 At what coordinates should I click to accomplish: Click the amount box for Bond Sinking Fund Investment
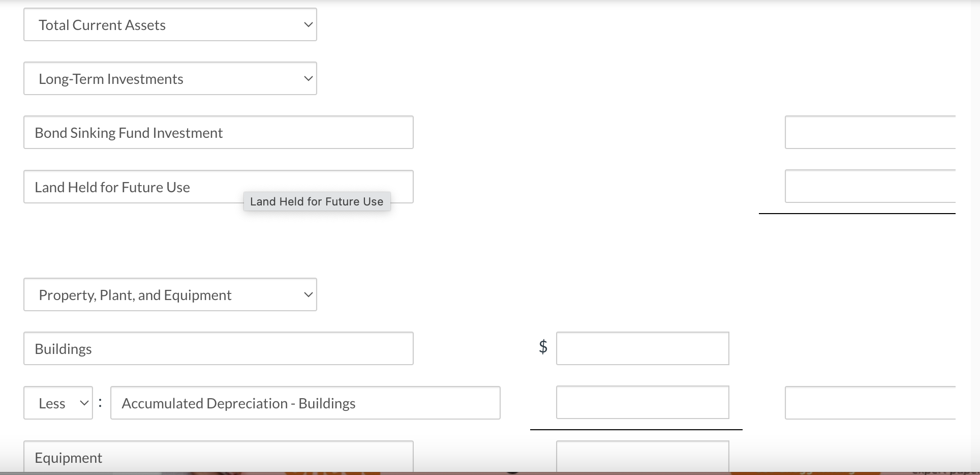(x=870, y=132)
